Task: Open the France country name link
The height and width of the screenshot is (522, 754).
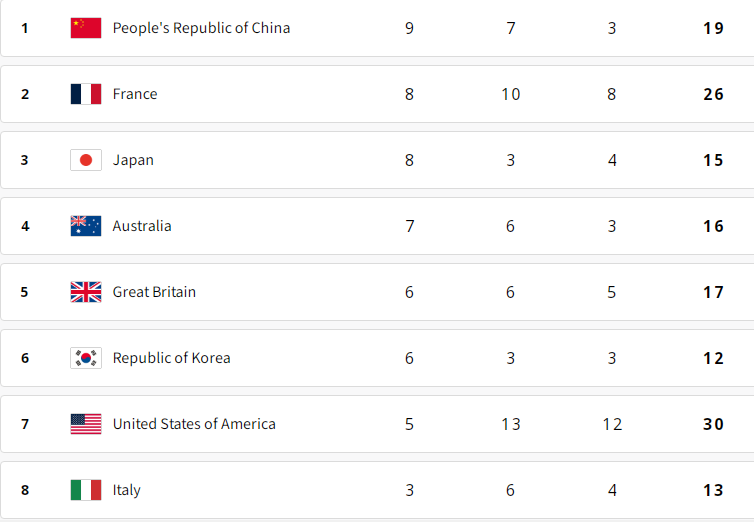Action: (x=135, y=94)
